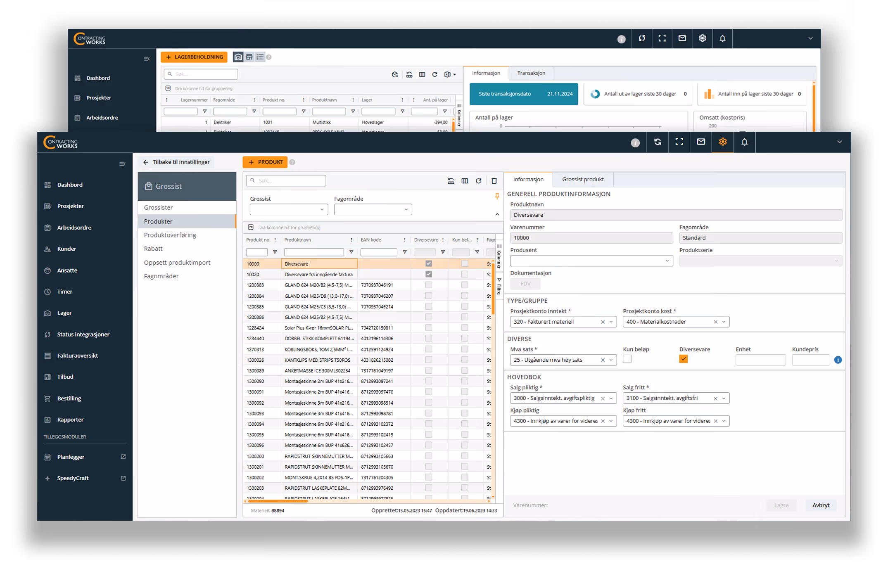
Task: Click the orange settings gear icon
Action: (x=722, y=142)
